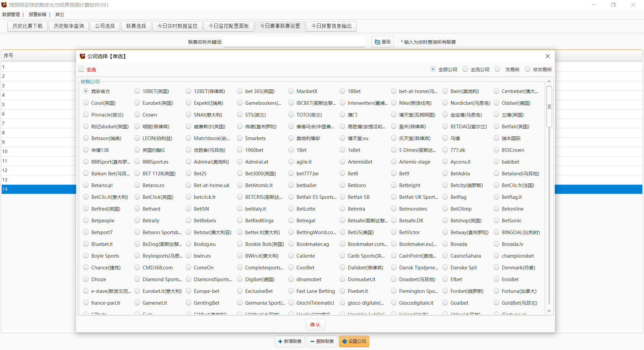Screen dimensions: 644x350
Task: Click the 查询 button
Action: pyautogui.click(x=383, y=42)
